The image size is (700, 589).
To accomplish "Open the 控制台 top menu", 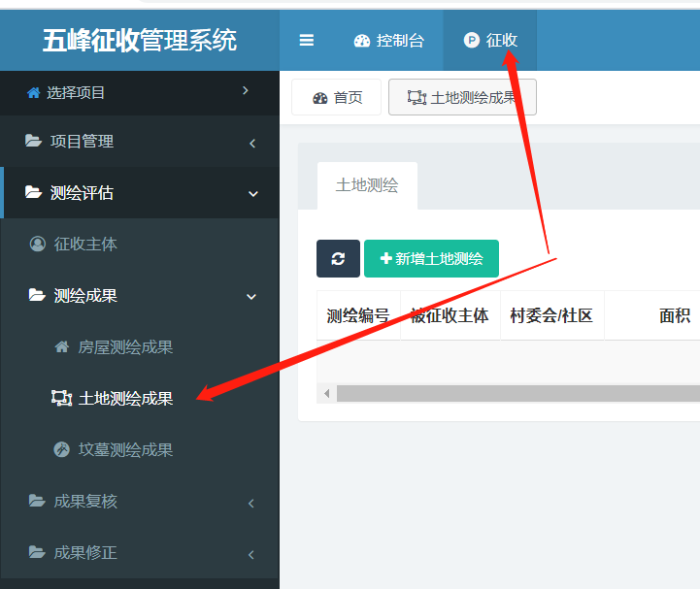I will (x=389, y=40).
